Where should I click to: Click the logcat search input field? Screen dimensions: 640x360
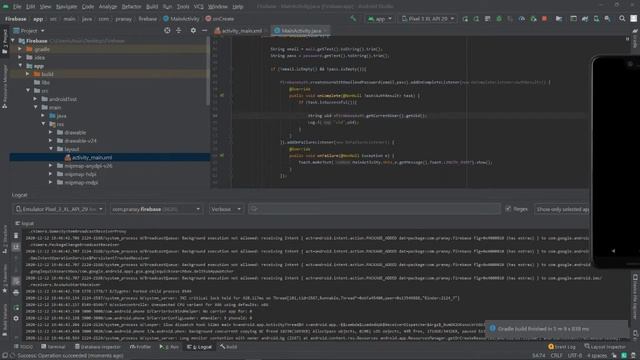coord(374,209)
